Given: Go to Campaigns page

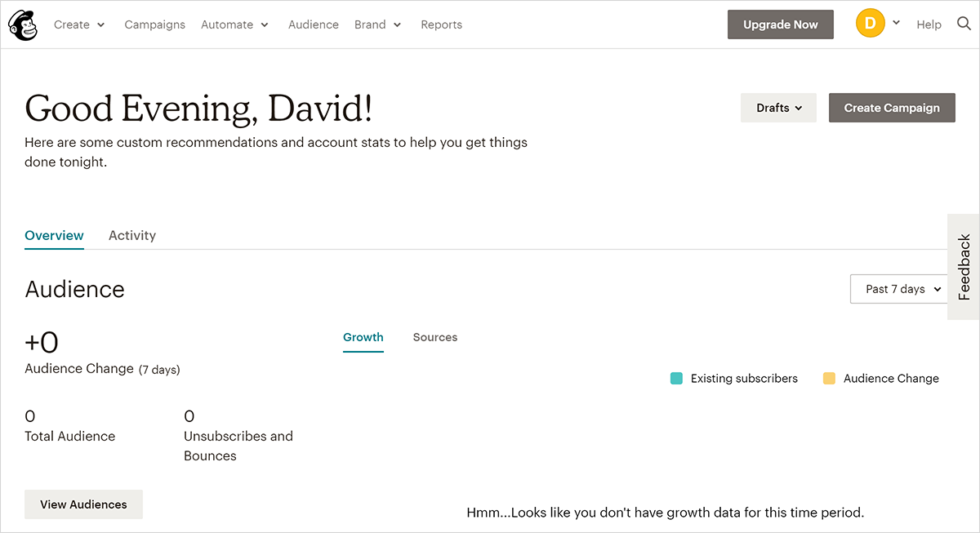Looking at the screenshot, I should pos(154,24).
